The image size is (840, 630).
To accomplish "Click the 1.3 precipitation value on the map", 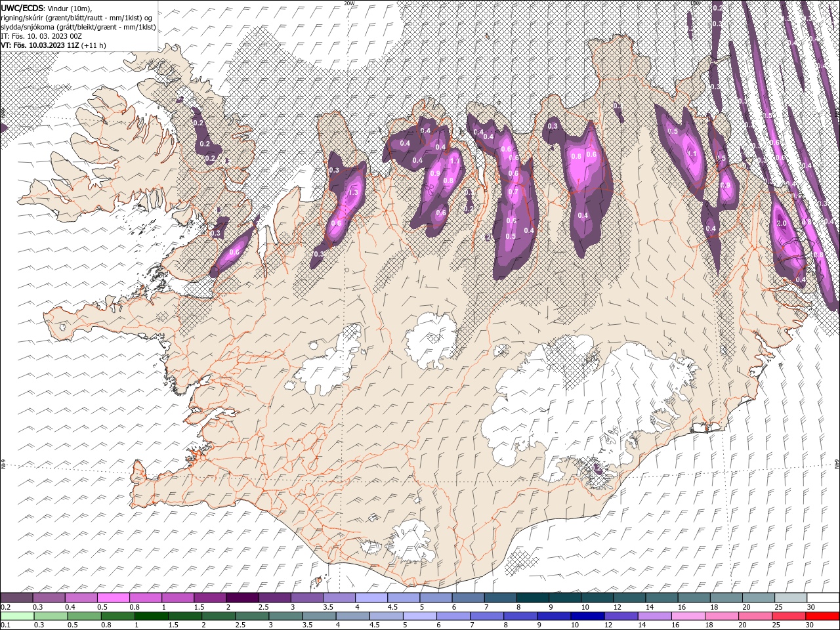I will point(353,192).
